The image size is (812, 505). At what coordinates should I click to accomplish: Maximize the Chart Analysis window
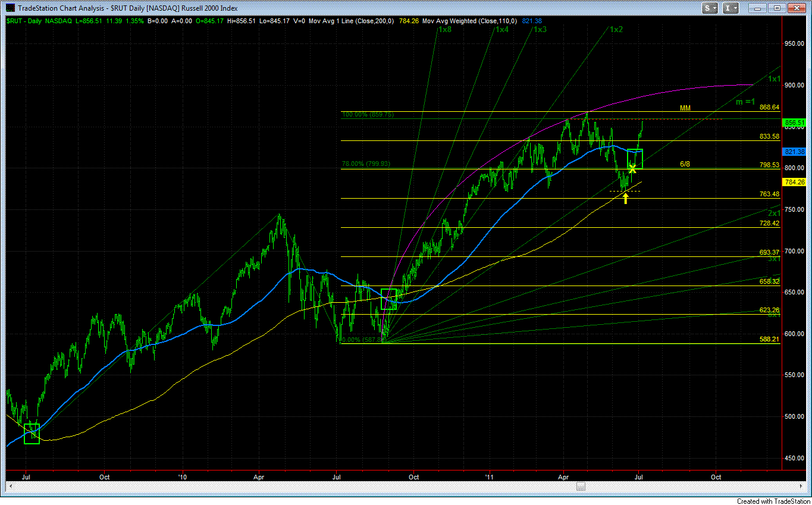[776, 8]
